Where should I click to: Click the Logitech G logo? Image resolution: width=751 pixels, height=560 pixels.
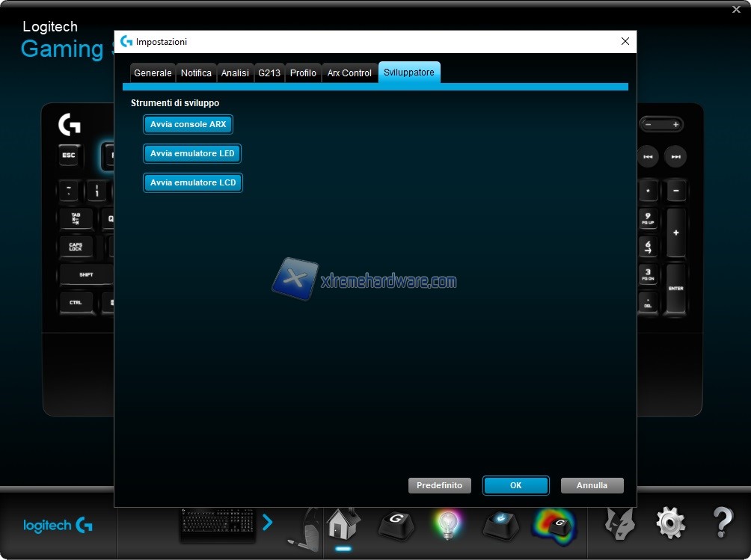click(x=58, y=526)
